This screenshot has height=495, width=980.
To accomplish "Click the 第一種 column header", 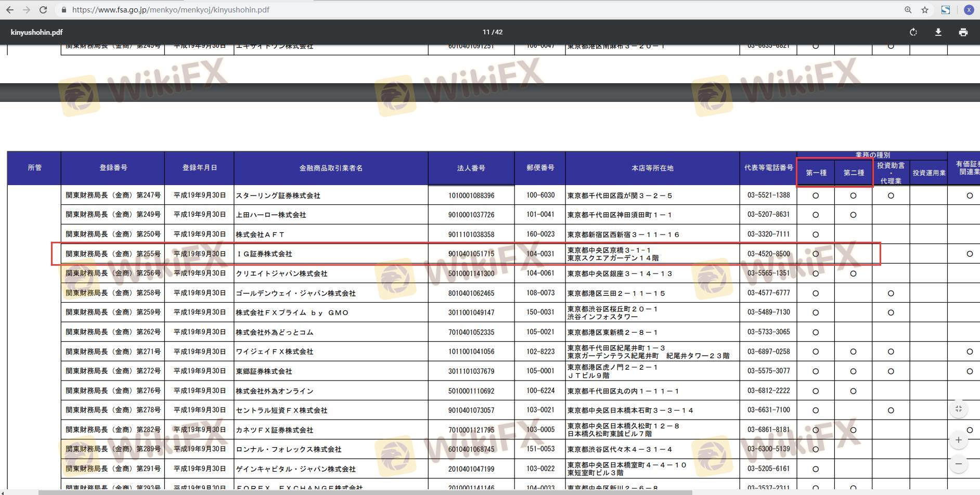I will click(x=816, y=173).
